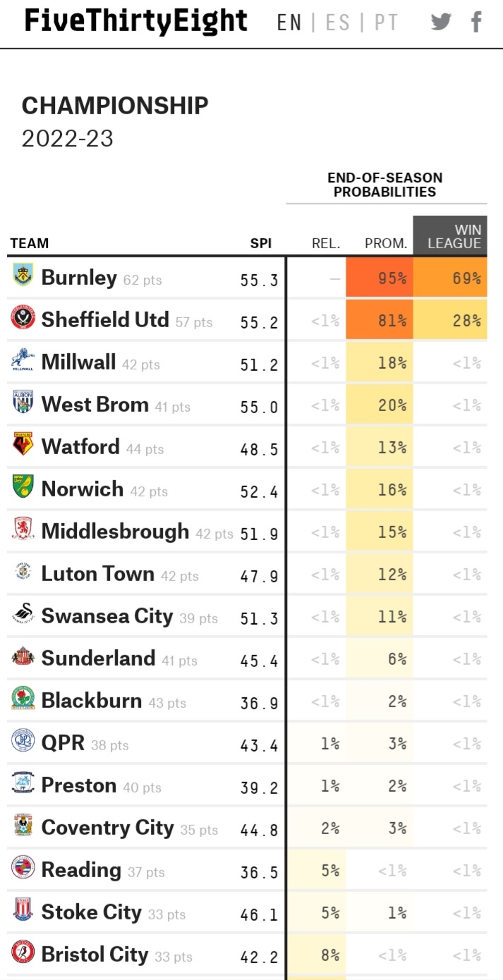Click the Sheffield Utd club crest
This screenshot has width=503, height=980.
pyautogui.click(x=23, y=319)
